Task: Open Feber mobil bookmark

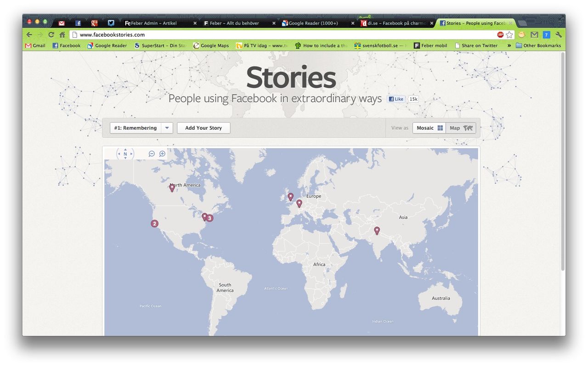Action: (430, 46)
